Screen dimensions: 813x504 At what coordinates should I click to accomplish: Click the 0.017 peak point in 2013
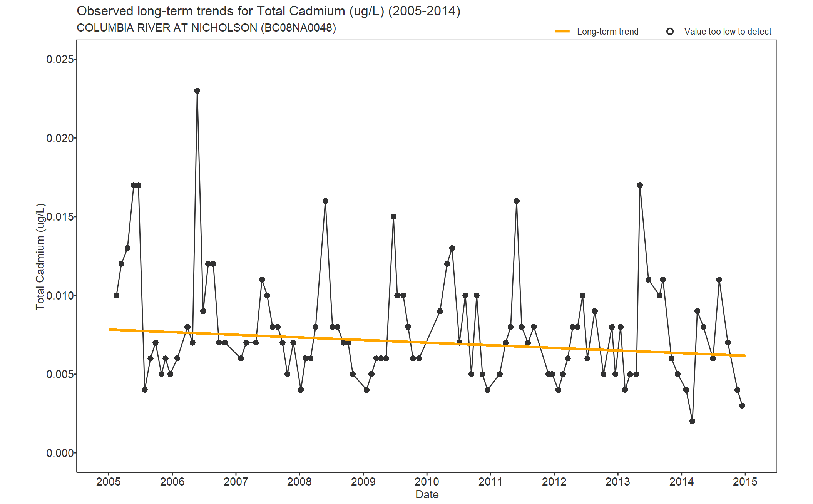[x=640, y=185]
